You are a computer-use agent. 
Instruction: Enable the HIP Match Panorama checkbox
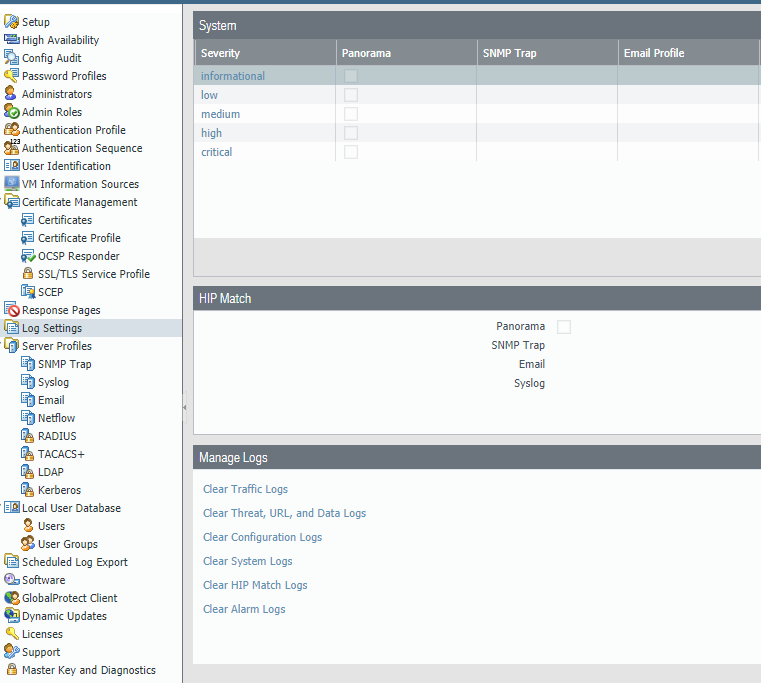pos(564,327)
